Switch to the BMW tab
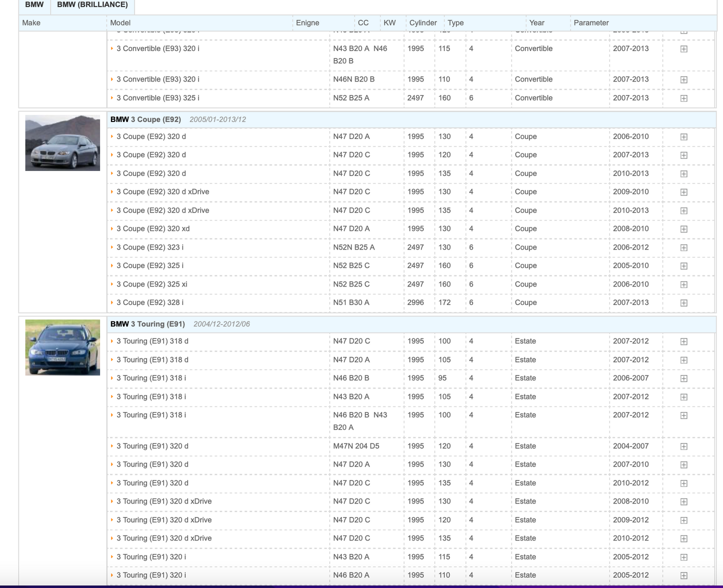 click(34, 5)
